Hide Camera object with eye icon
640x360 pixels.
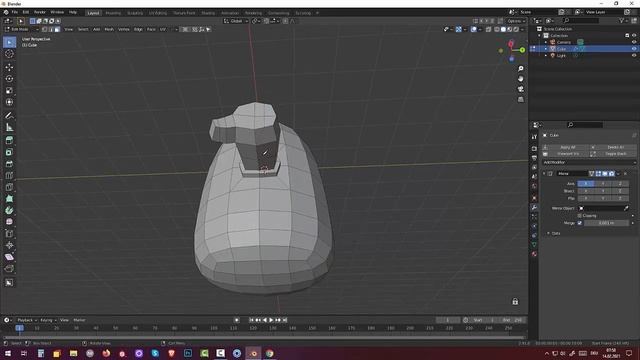634,42
